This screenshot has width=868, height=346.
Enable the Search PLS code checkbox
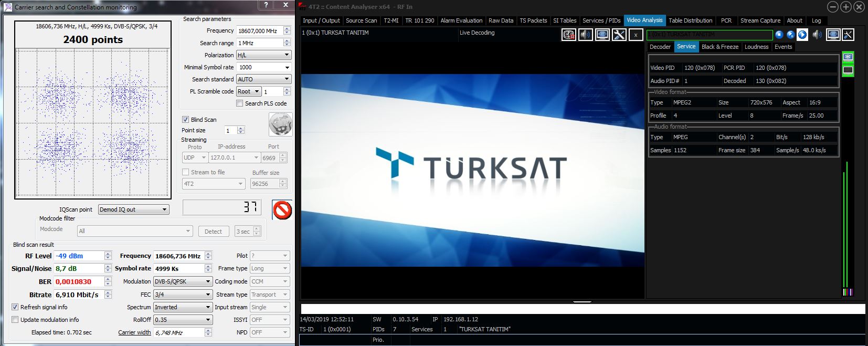[x=240, y=103]
